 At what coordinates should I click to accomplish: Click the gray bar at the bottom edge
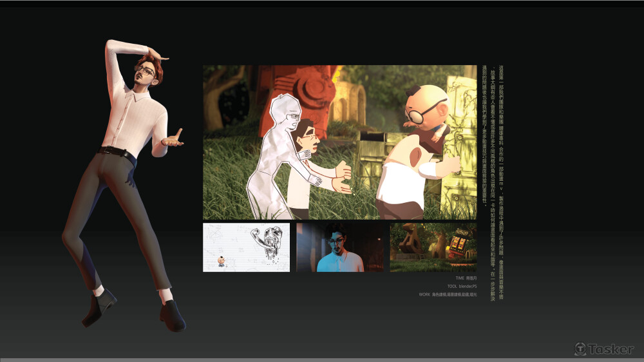click(x=322, y=359)
